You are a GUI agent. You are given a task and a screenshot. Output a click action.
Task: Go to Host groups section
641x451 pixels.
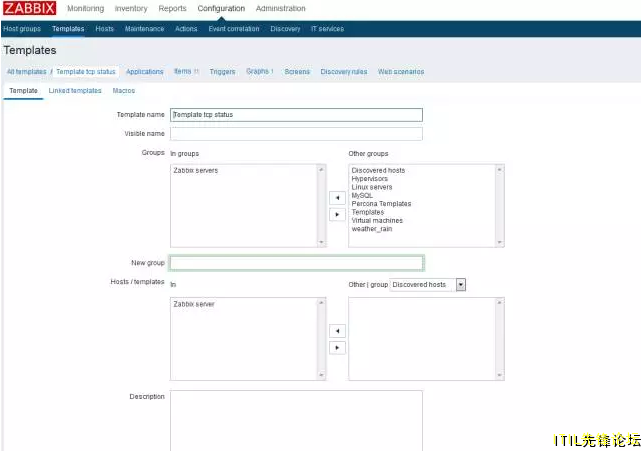click(x=22, y=29)
